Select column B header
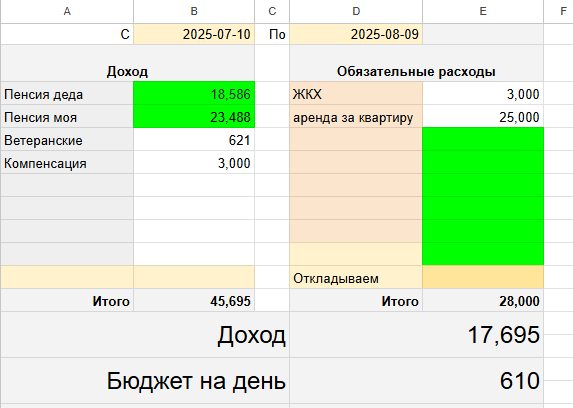Viewport: 573px width, 408px height. pyautogui.click(x=194, y=11)
